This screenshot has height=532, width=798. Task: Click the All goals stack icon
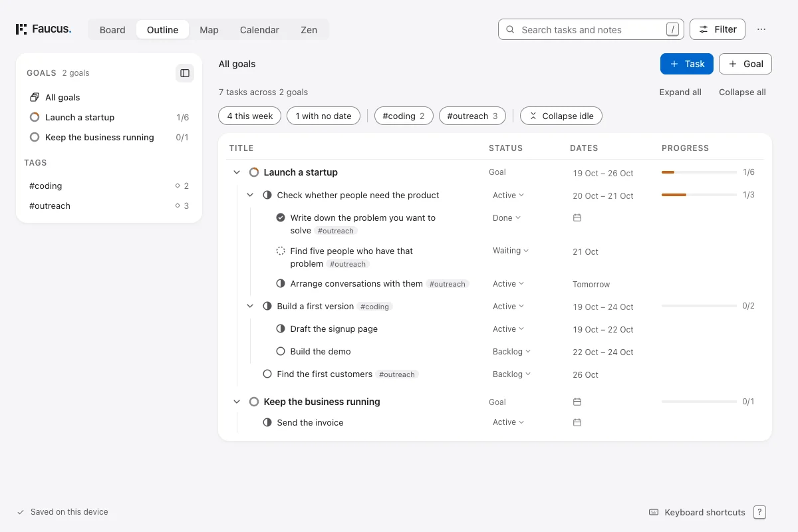[35, 97]
